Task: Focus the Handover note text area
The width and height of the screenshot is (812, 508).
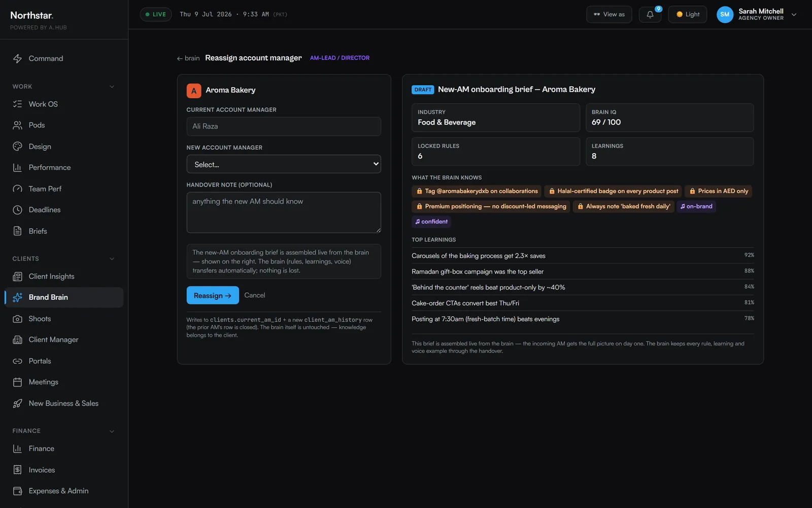Action: coord(284,212)
